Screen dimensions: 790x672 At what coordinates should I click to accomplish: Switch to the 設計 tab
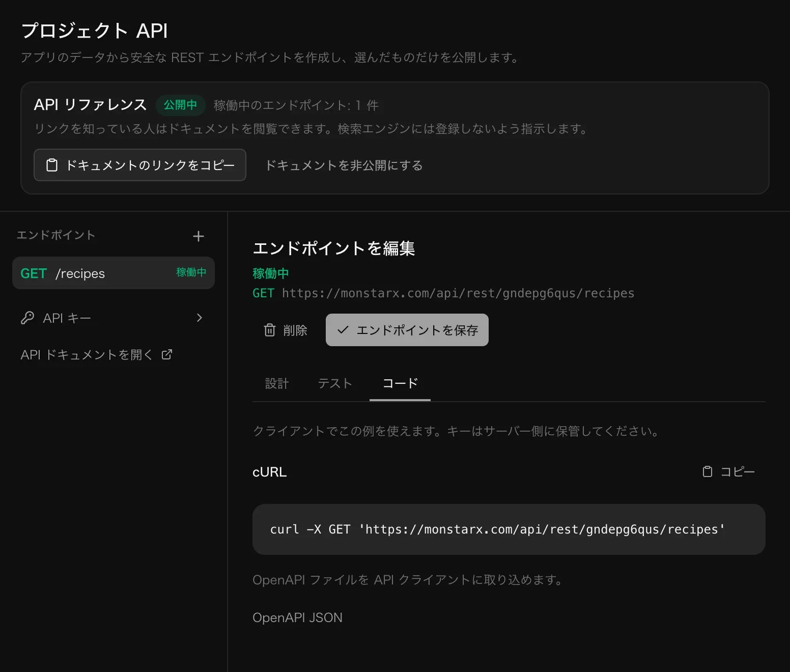click(x=277, y=383)
